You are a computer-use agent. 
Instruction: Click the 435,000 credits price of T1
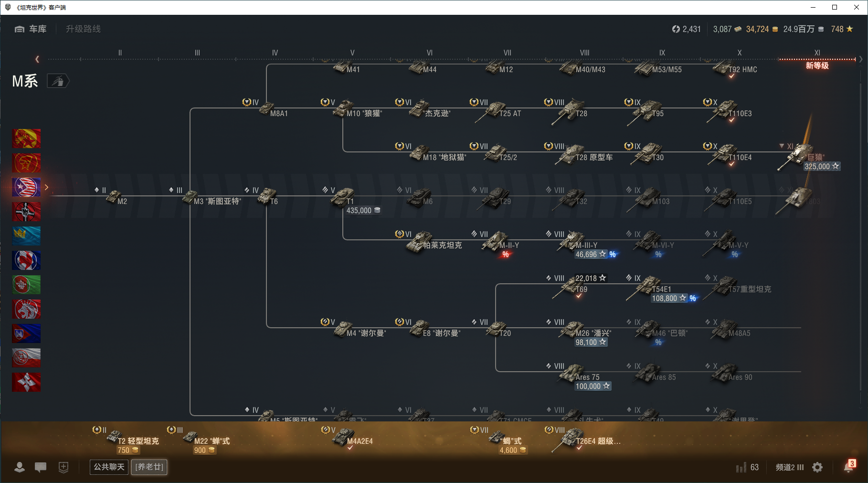click(x=363, y=210)
